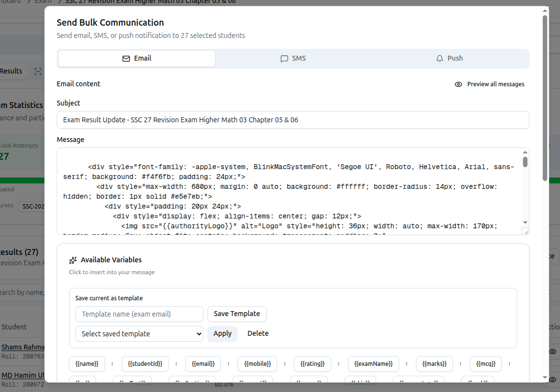Open MD Hamim student link in background
Viewport: 560px width, 392px height.
pyautogui.click(x=23, y=375)
